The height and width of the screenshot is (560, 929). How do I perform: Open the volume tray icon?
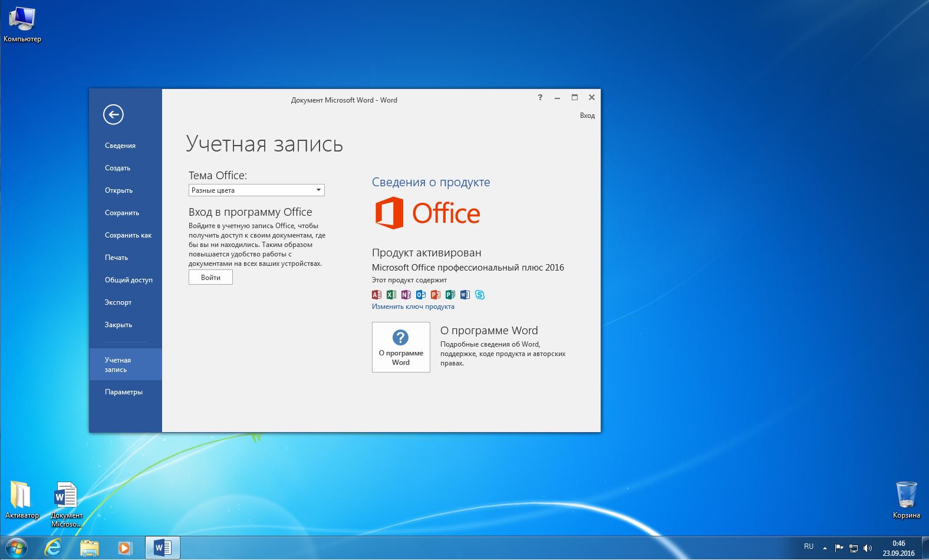coord(867,548)
